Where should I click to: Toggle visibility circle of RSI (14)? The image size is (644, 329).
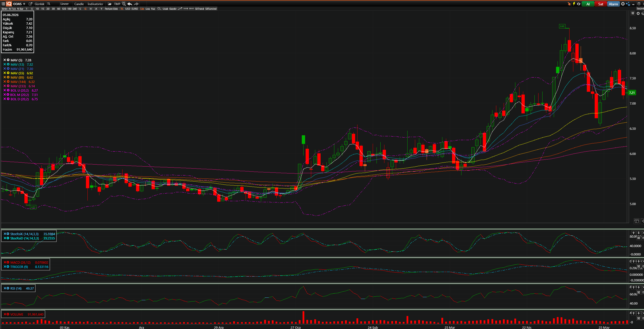(x=8, y=288)
